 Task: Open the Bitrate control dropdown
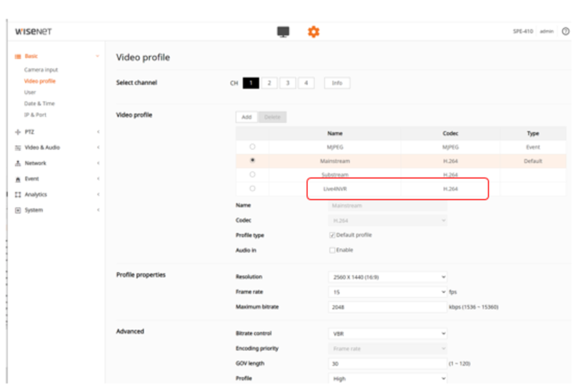click(x=387, y=334)
